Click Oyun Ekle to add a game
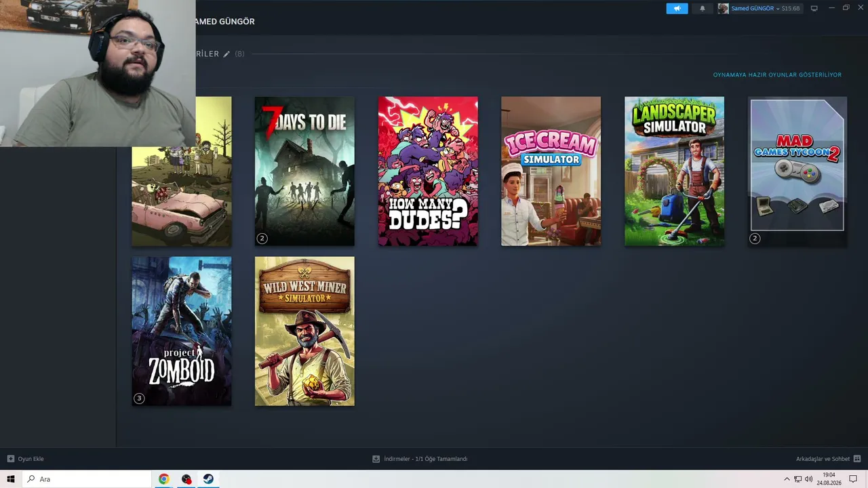This screenshot has width=868, height=488. (x=31, y=459)
